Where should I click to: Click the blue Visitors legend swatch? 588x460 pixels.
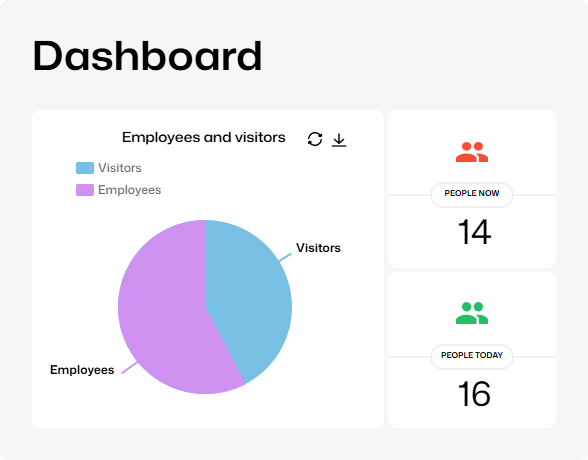tap(85, 168)
